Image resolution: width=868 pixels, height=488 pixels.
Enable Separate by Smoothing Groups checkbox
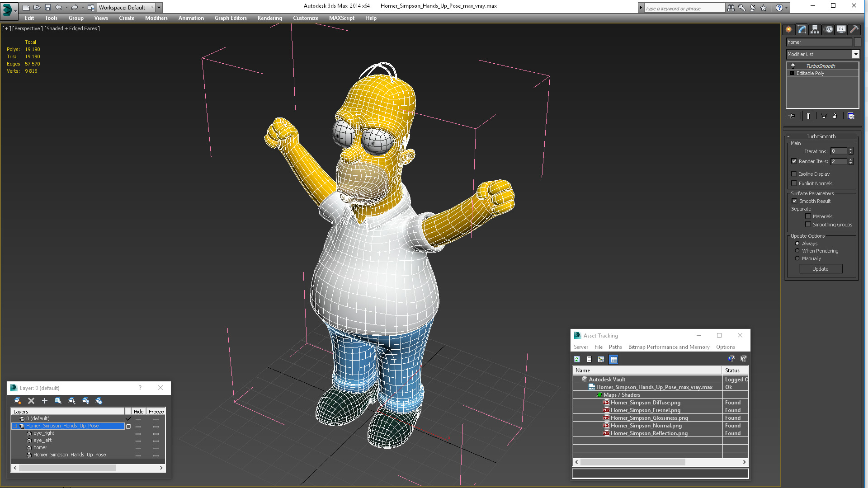tap(808, 225)
